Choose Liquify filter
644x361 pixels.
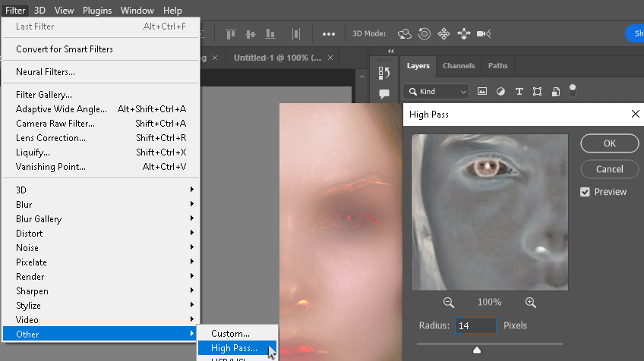pyautogui.click(x=100, y=152)
